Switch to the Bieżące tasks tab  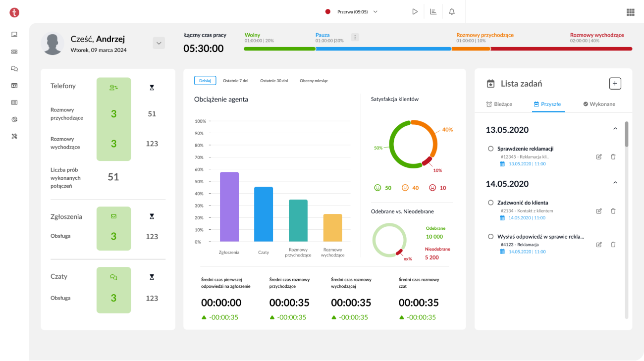[499, 104]
